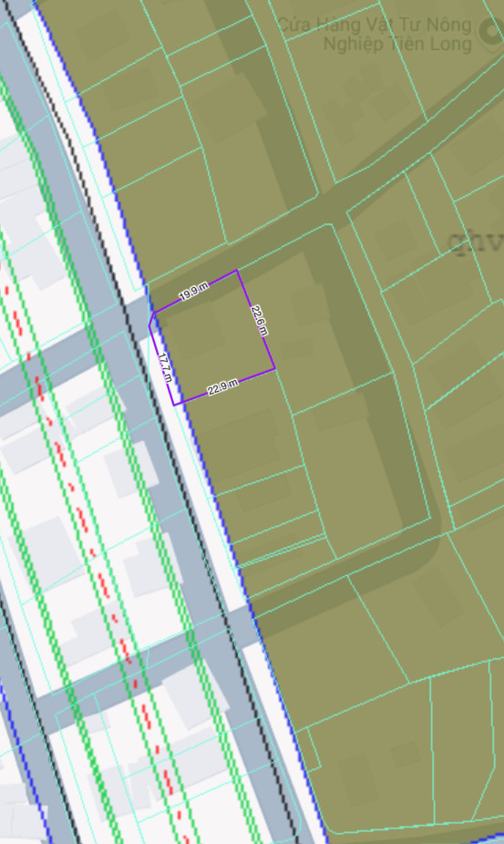Viewport: 504px width, 844px height.
Task: Pick the purple vertex joining 19.9 m and 22.6 m edges
Action: 237,271
